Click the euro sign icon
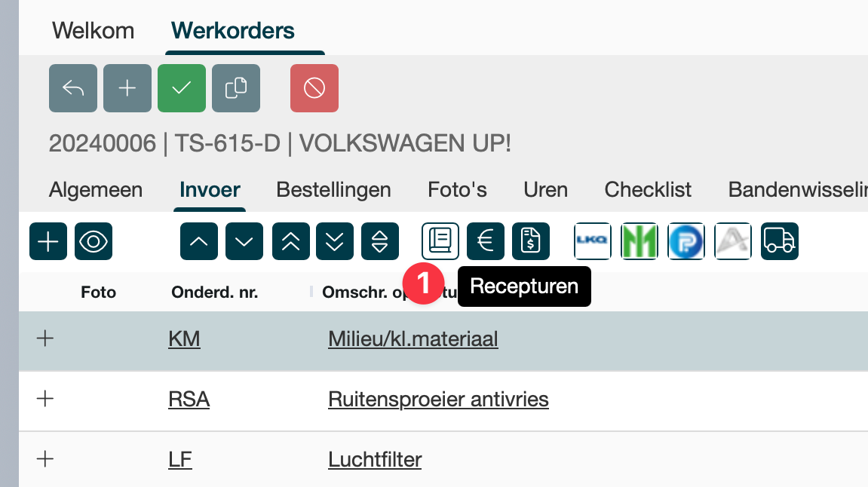868x487 pixels. click(x=486, y=241)
